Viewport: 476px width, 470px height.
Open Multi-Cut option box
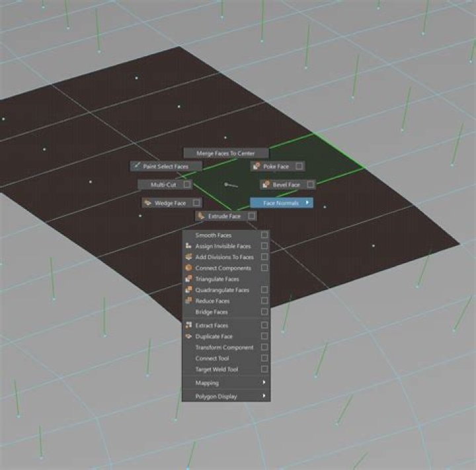[x=187, y=184]
